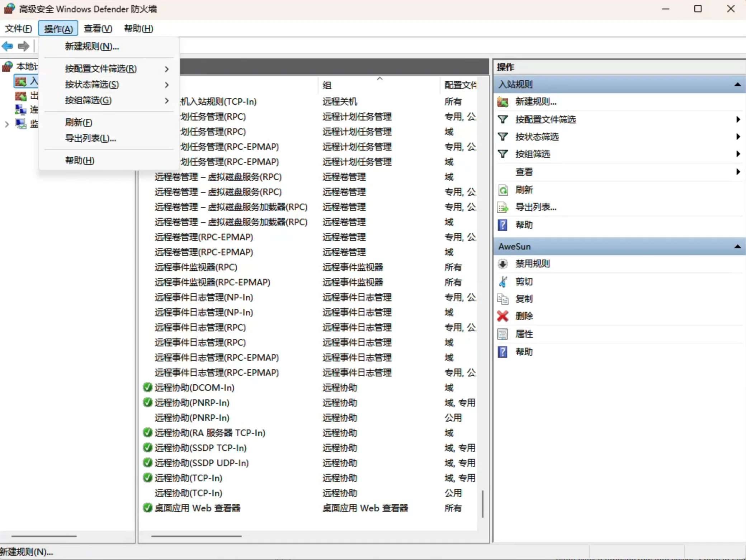
Task: Click the back arrow toolbar icon
Action: point(8,46)
